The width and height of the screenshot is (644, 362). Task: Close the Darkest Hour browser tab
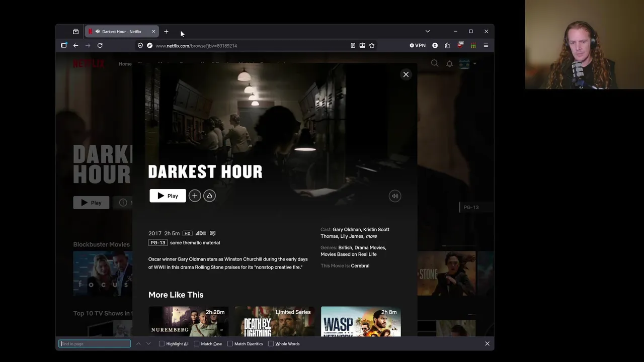[153, 32]
